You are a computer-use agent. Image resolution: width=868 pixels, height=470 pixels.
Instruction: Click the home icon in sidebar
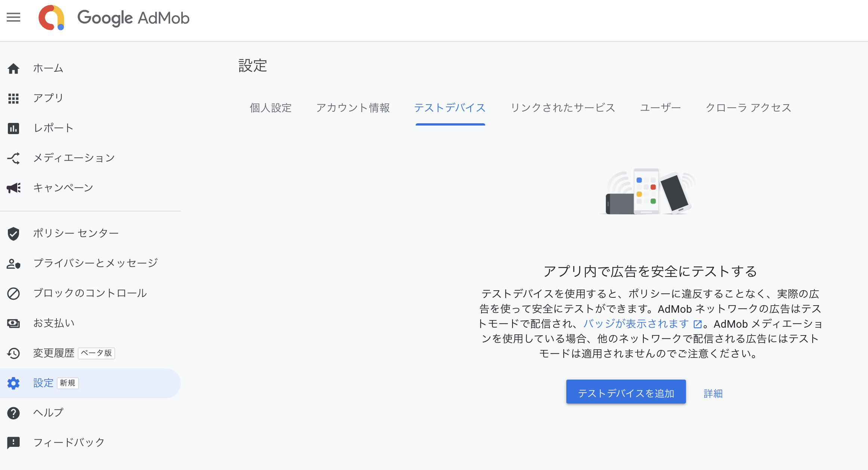point(13,69)
